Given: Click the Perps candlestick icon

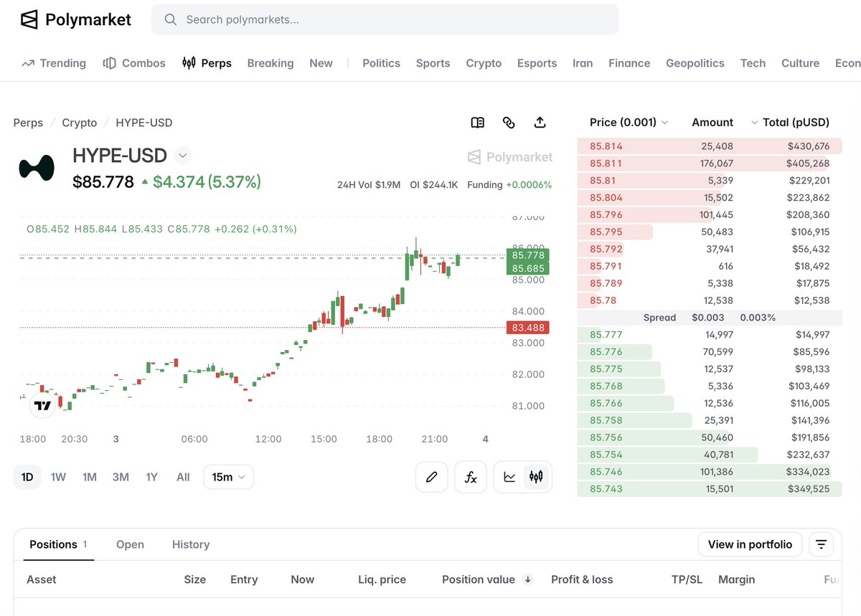Looking at the screenshot, I should [189, 63].
